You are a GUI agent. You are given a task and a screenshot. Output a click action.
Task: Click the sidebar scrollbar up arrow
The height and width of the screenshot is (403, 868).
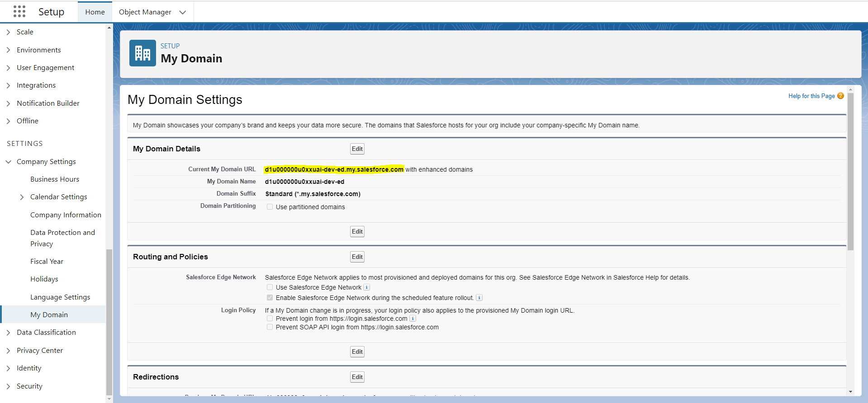(x=109, y=28)
